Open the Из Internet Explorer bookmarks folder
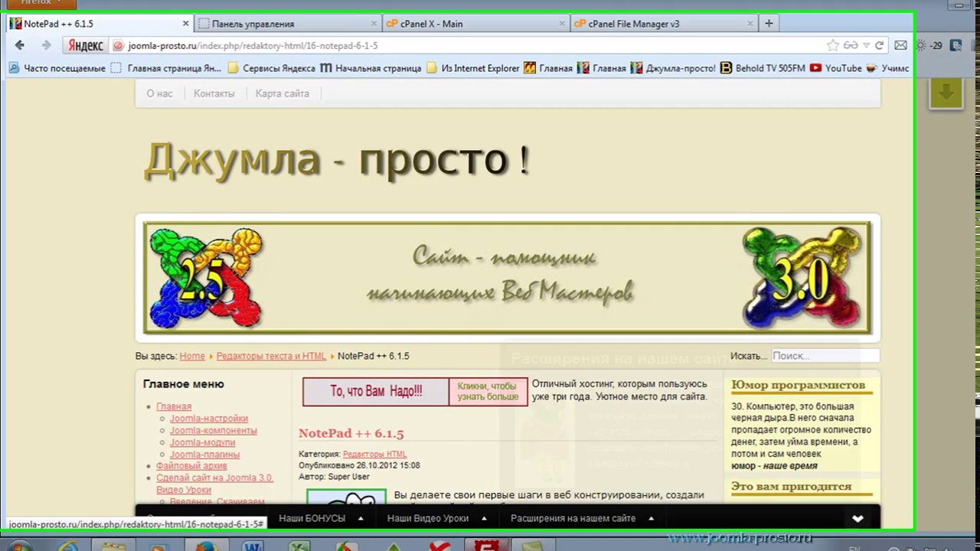This screenshot has width=980, height=551. click(472, 68)
